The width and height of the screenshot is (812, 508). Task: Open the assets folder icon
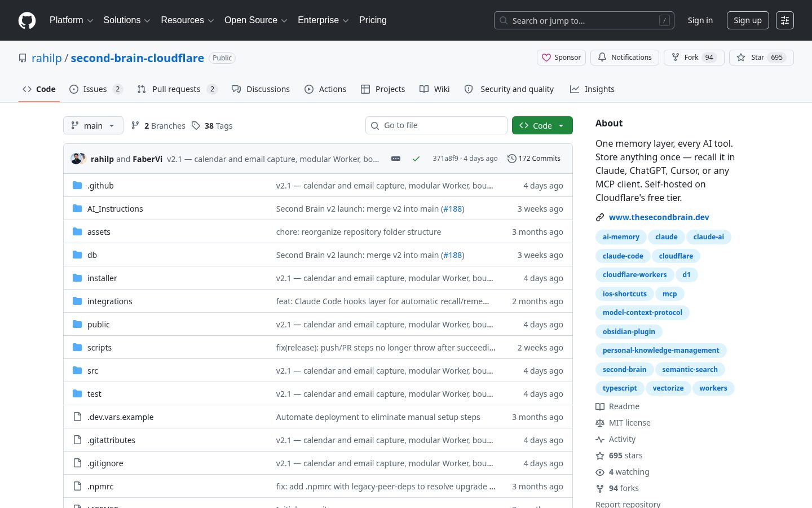click(x=77, y=231)
